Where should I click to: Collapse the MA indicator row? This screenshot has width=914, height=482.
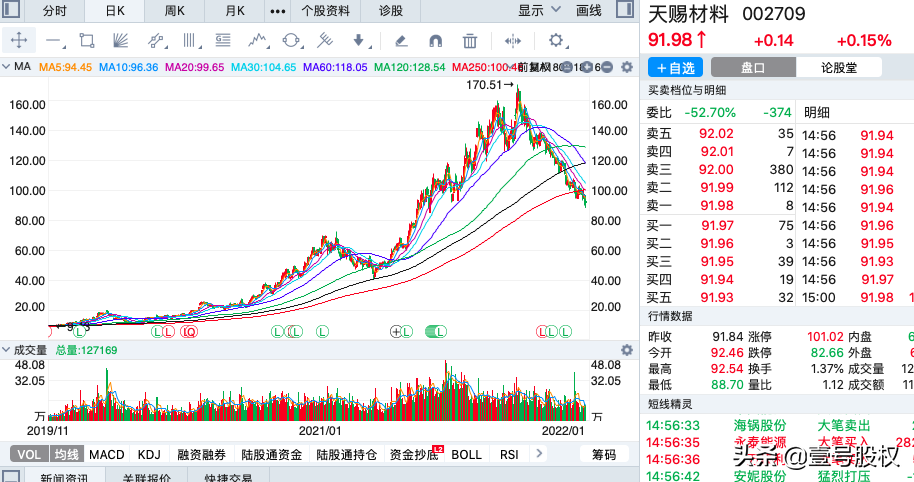point(6,67)
